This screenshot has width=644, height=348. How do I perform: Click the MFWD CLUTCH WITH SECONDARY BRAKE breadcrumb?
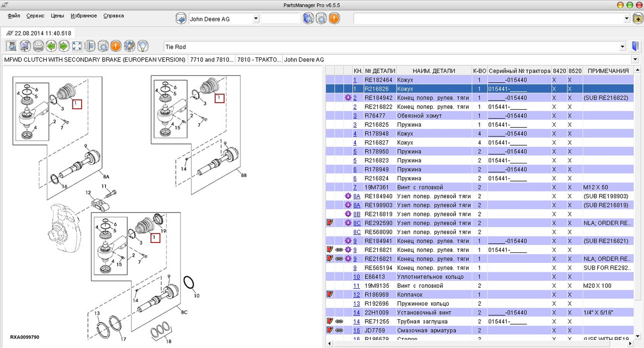(x=95, y=60)
